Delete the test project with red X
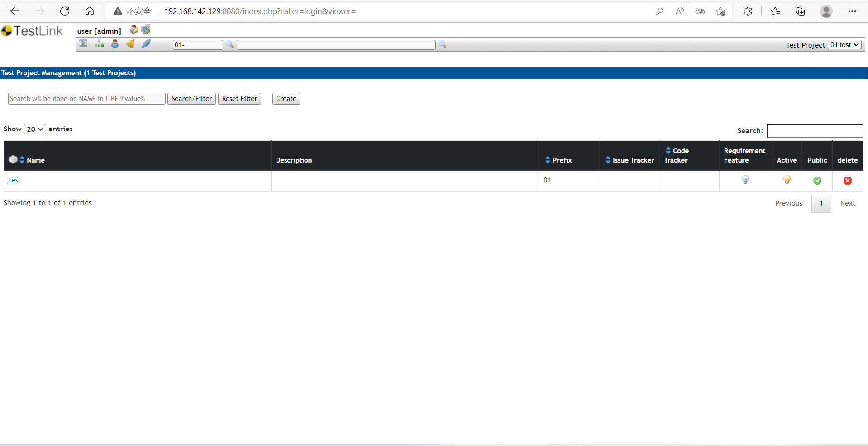 848,181
